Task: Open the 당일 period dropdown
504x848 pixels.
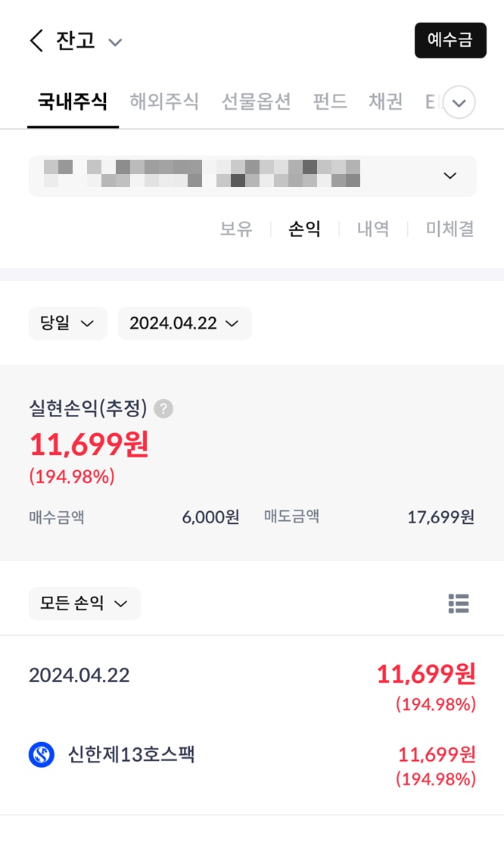Action: (x=67, y=323)
